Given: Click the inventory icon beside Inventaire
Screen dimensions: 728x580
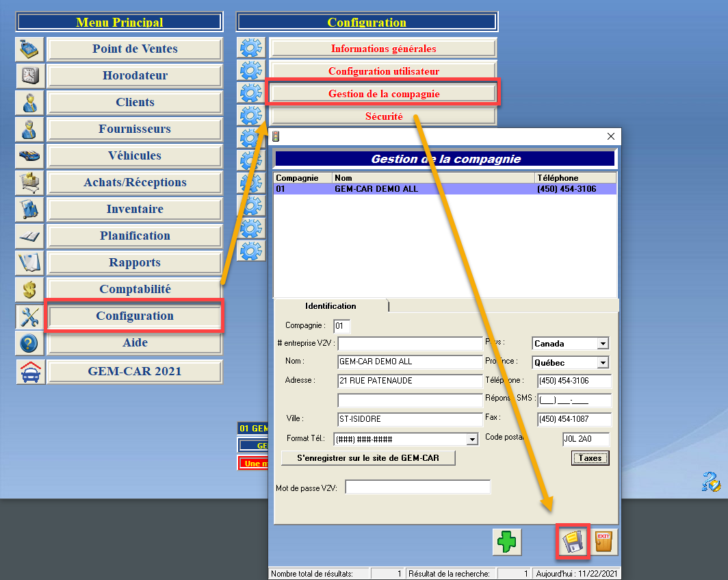Looking at the screenshot, I should click(x=29, y=209).
